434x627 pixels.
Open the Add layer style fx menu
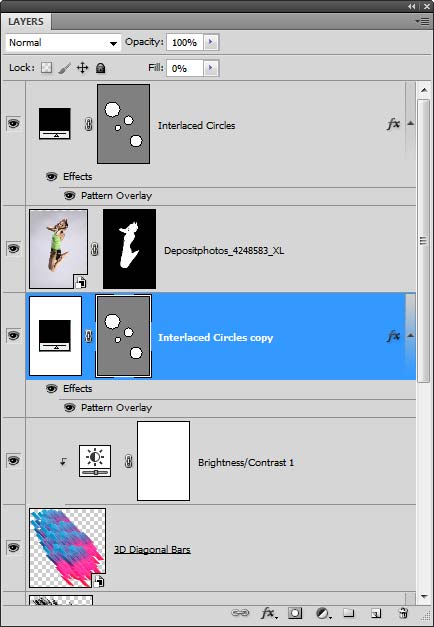[268, 613]
